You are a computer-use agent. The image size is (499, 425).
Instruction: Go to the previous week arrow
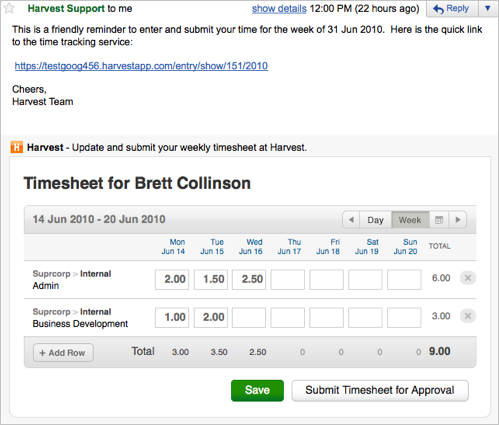tap(351, 220)
